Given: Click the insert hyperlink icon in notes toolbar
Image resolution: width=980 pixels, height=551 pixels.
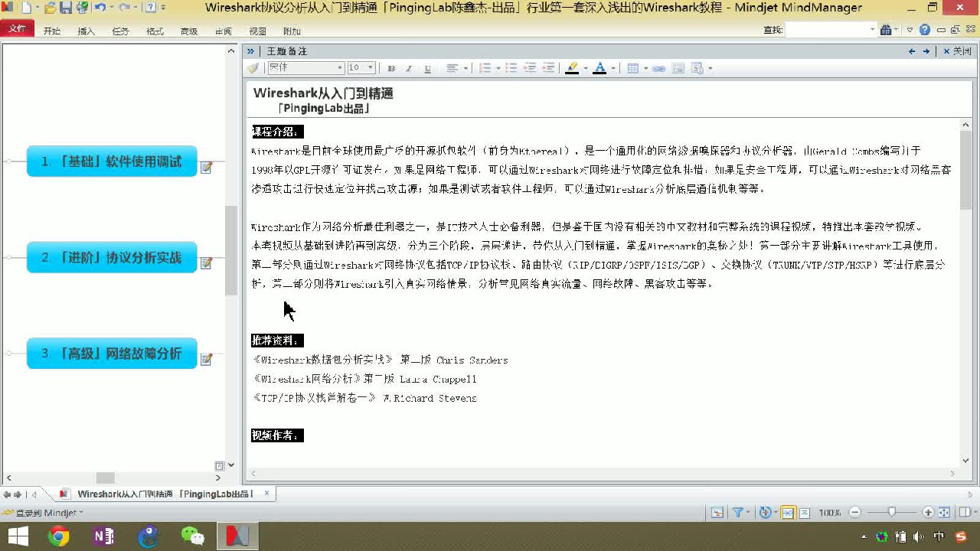Looking at the screenshot, I should (x=658, y=68).
